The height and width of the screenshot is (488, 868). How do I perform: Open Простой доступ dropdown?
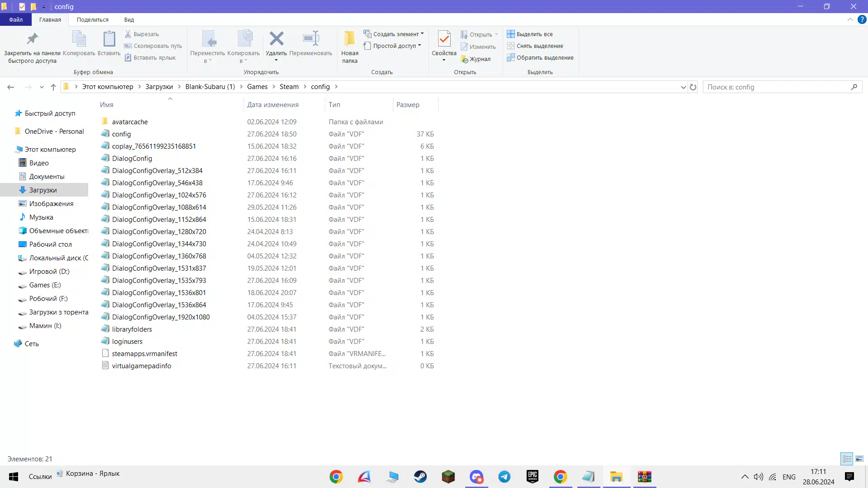[x=392, y=46]
